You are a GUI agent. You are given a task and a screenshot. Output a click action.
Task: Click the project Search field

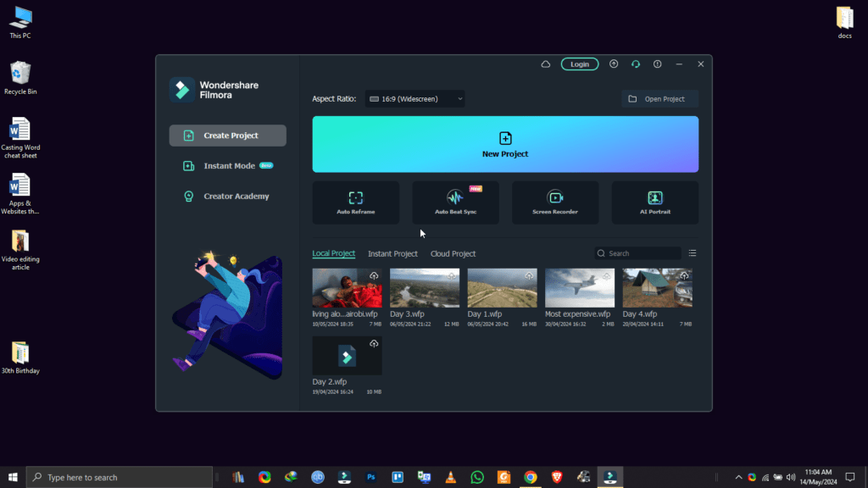tap(637, 253)
